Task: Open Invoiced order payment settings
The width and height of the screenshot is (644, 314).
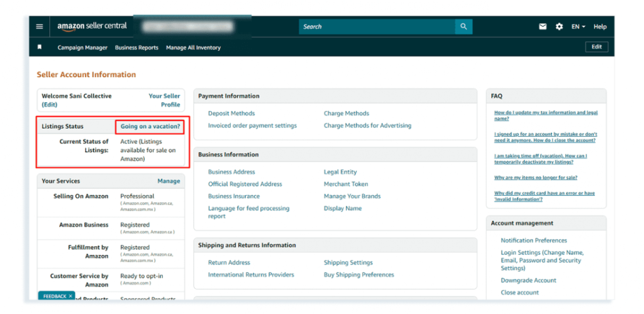Action: coord(252,126)
